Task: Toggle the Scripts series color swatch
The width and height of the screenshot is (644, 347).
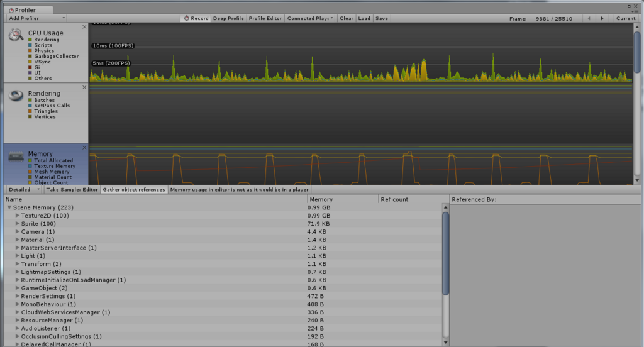Action: pyautogui.click(x=30, y=45)
